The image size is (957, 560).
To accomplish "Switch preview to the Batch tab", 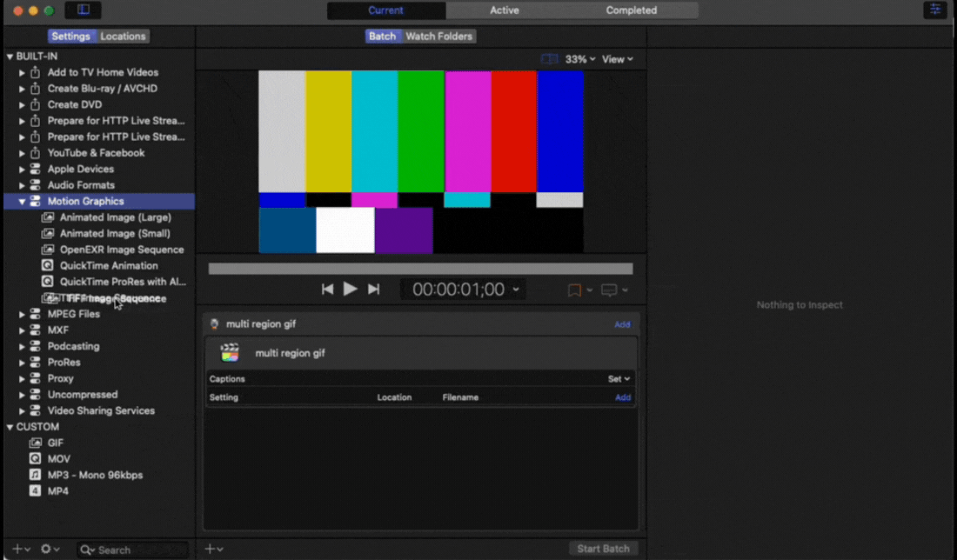I will [383, 36].
